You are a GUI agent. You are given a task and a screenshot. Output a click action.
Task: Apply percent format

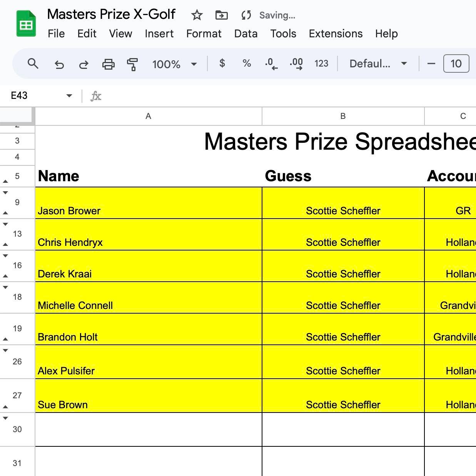pyautogui.click(x=247, y=63)
